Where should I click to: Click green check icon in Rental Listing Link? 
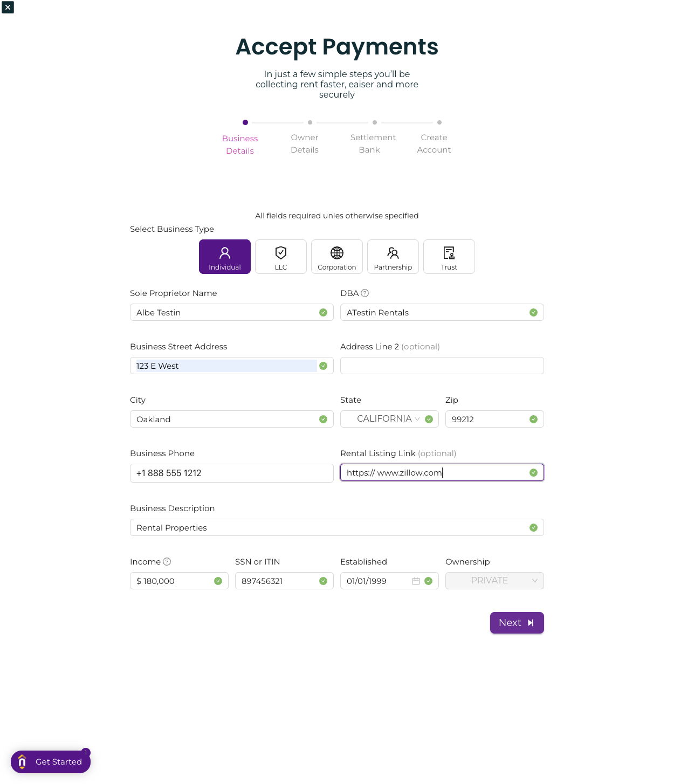[x=533, y=472]
